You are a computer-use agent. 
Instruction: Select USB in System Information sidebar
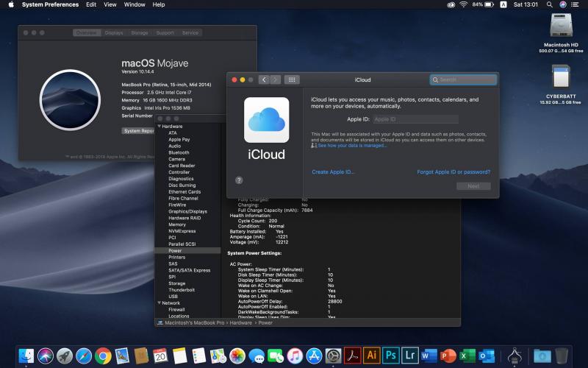[x=173, y=297]
